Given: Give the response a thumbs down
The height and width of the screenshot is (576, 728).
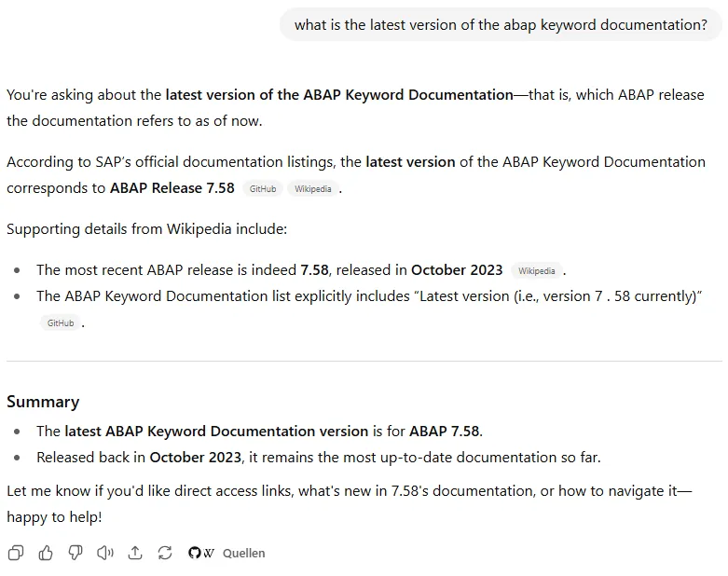Looking at the screenshot, I should [76, 553].
